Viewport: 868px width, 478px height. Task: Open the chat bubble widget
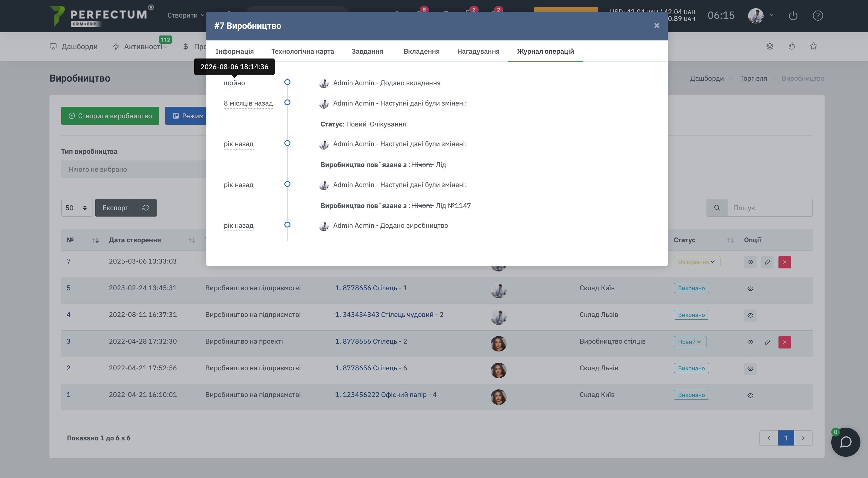[x=846, y=442]
